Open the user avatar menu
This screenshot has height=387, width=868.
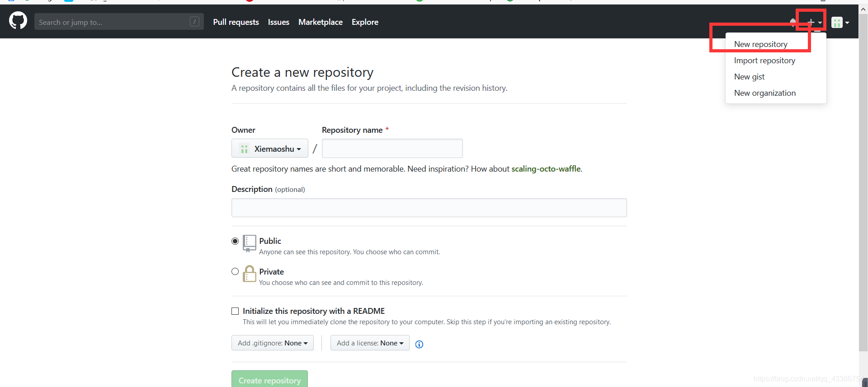click(840, 22)
